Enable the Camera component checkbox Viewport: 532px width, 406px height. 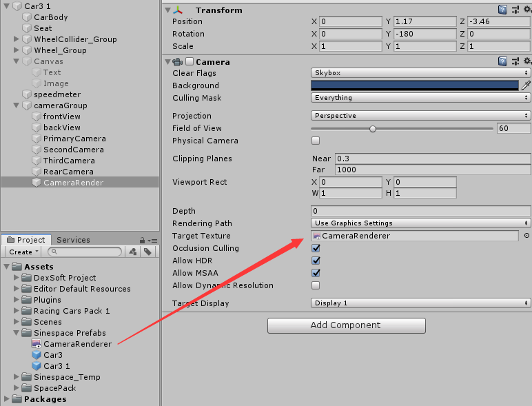(190, 61)
